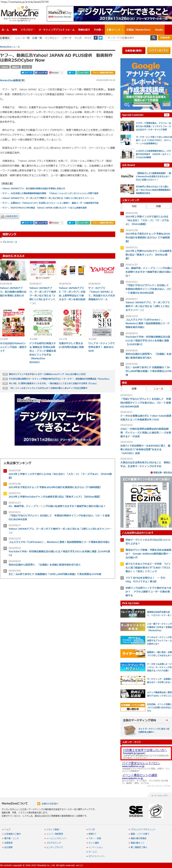
Task: Open the YAHOO! JAPAN logo recommendation thumbnail
Action: coord(102,270)
